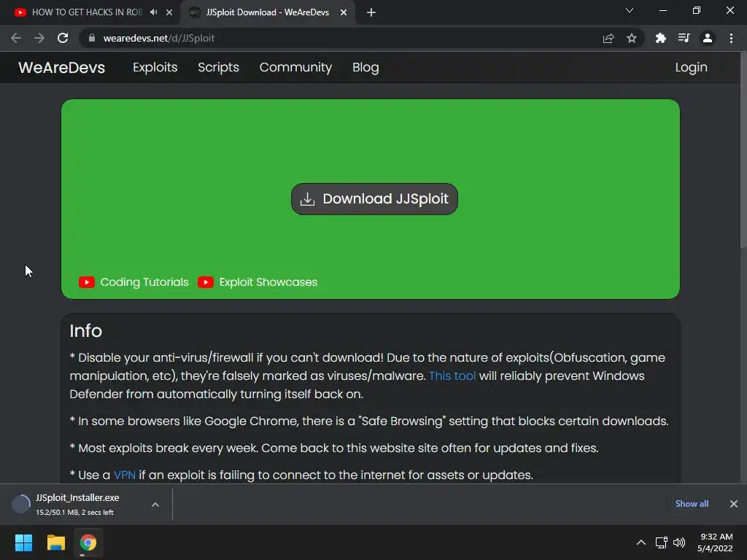Image resolution: width=747 pixels, height=560 pixels.
Task: Go to the WeAreDevs home logo
Action: [61, 68]
